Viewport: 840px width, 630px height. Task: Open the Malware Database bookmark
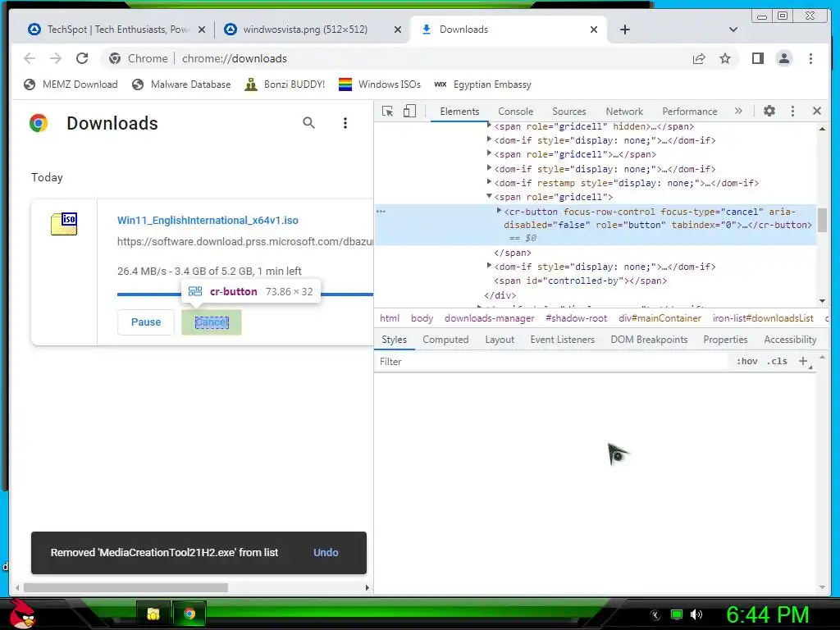coord(181,84)
